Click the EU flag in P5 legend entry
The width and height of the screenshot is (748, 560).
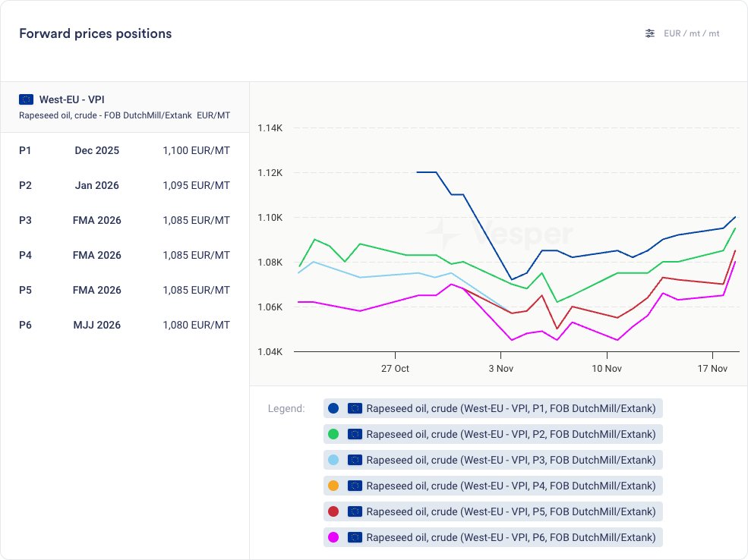click(x=354, y=511)
